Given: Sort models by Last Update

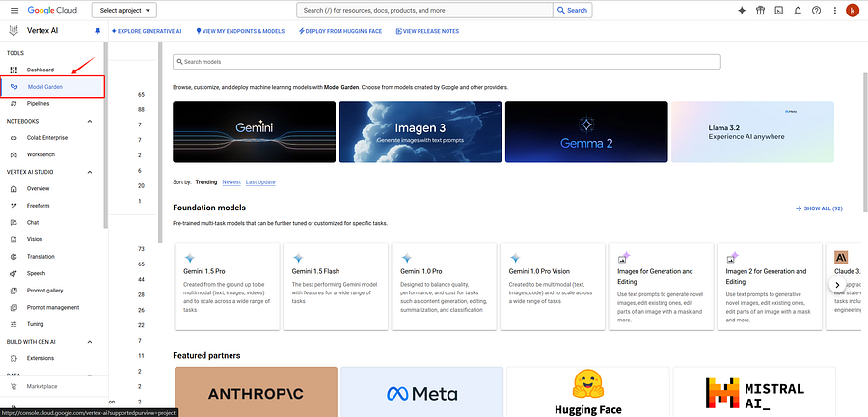Looking at the screenshot, I should (x=260, y=182).
